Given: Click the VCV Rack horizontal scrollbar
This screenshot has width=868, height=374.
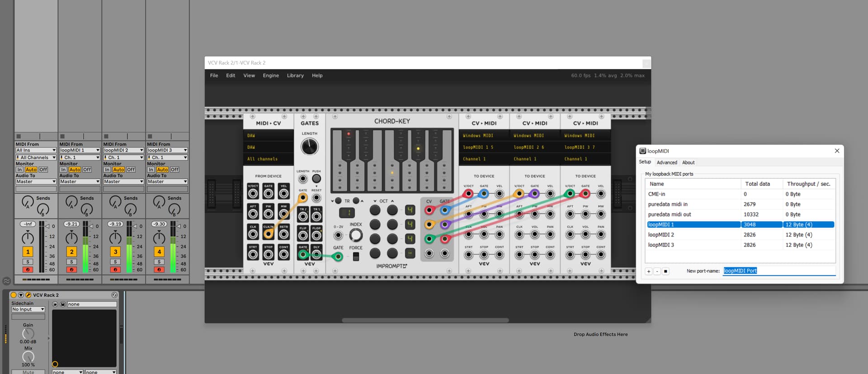Looking at the screenshot, I should click(425, 320).
